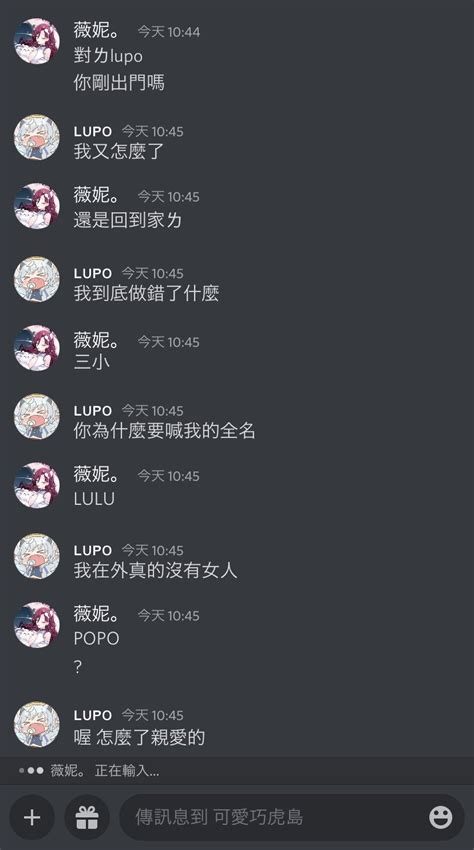Open LUPO avatar beside 喔 怎麼了親愛的
Image resolution: width=474 pixels, height=850 pixels.
pyautogui.click(x=36, y=725)
